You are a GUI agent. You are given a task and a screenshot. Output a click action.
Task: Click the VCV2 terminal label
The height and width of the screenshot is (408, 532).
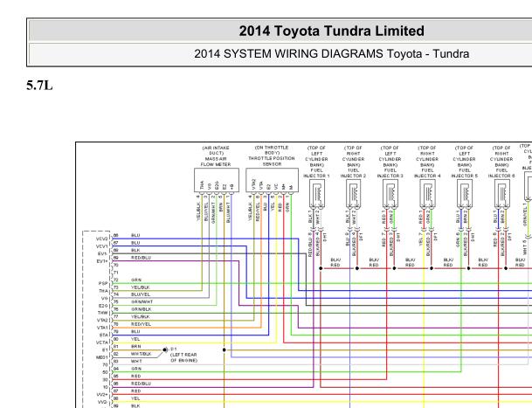click(102, 239)
